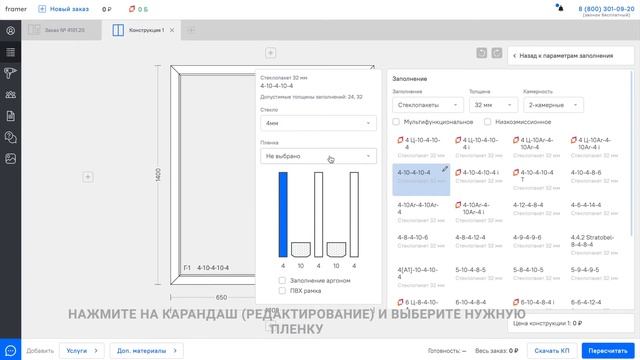
Task: Click the window icon on the Конструкция 1 tab
Action: click(x=118, y=30)
